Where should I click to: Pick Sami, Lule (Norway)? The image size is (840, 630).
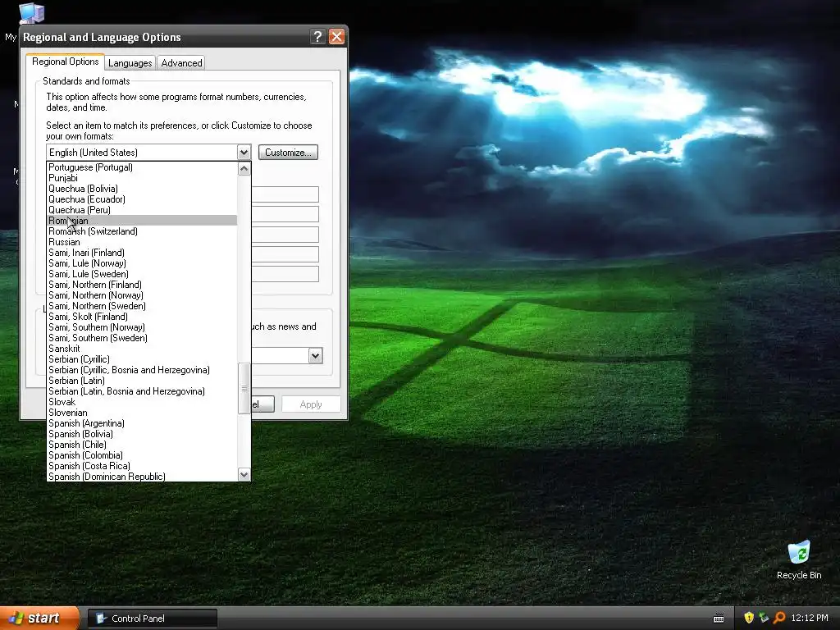pyautogui.click(x=142, y=263)
